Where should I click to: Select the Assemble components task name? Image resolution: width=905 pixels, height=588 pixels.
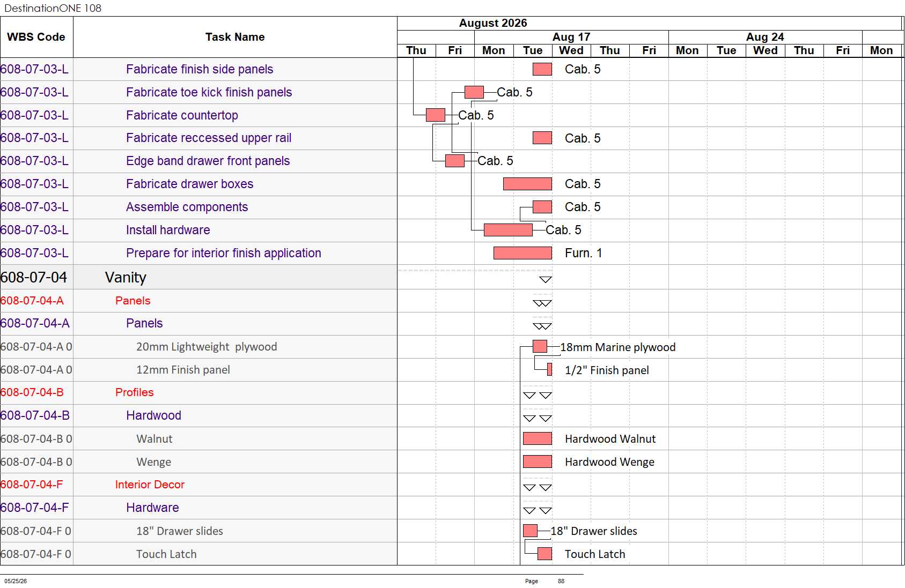187,207
